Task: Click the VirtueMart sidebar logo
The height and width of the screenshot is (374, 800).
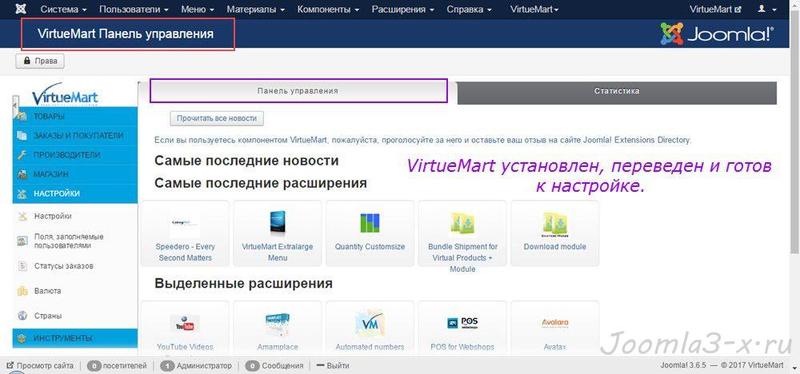Action: (x=65, y=94)
